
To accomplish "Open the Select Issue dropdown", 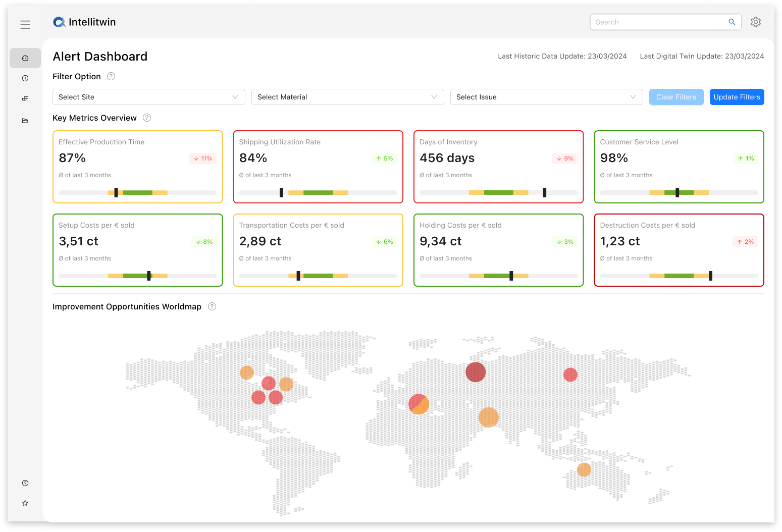I will point(546,97).
